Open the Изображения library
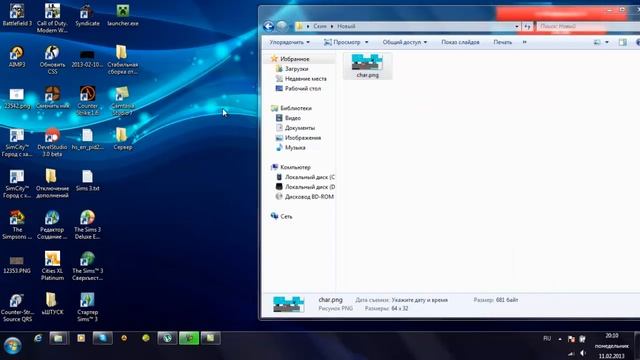640x360 pixels. click(302, 138)
